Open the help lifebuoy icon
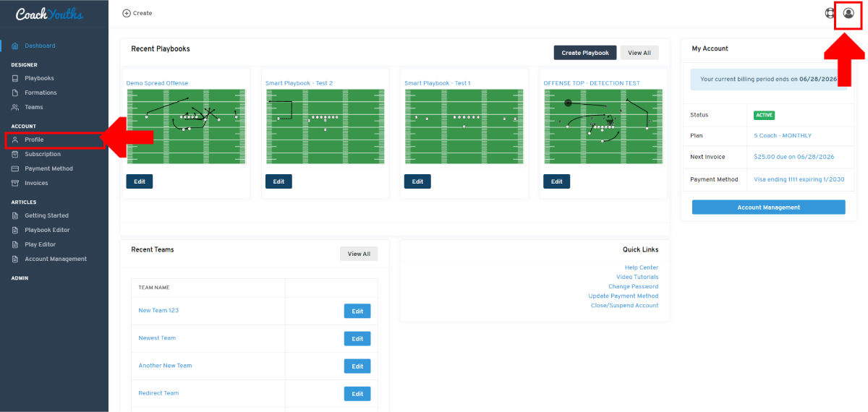 (x=830, y=13)
